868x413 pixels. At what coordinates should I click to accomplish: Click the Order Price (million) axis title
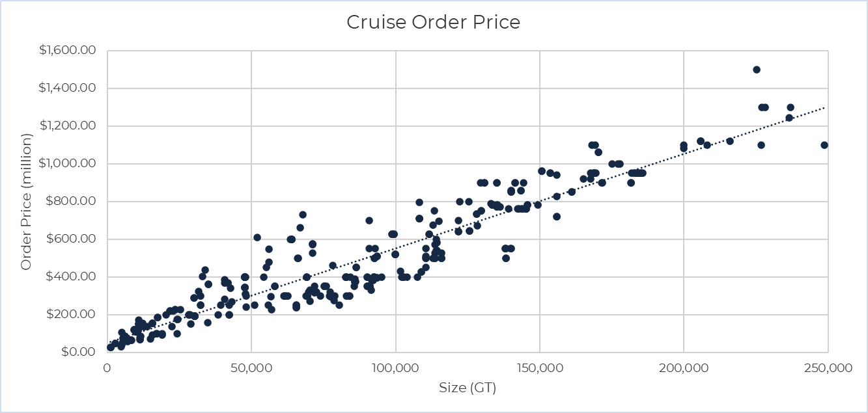click(x=26, y=202)
